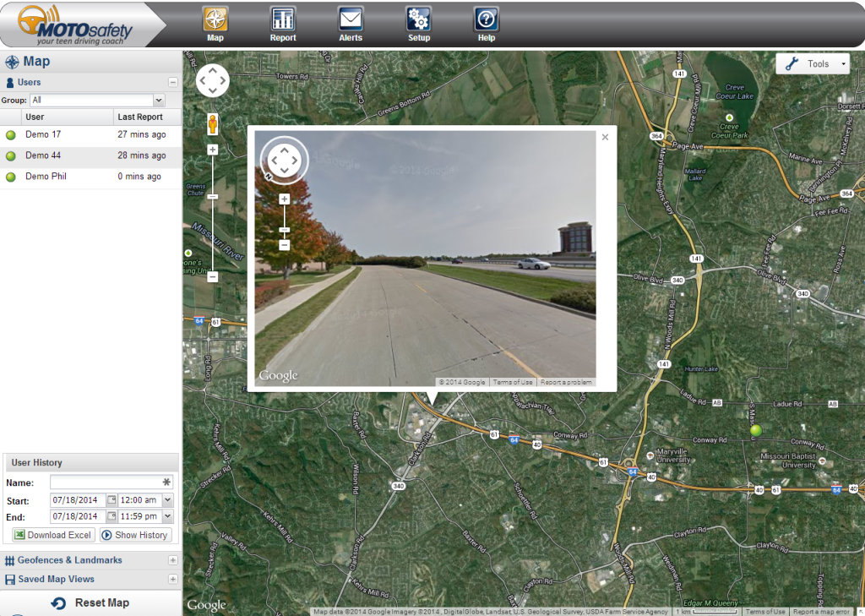865x616 pixels.
Task: Expand the Saved Map Views panel
Action: (x=172, y=580)
